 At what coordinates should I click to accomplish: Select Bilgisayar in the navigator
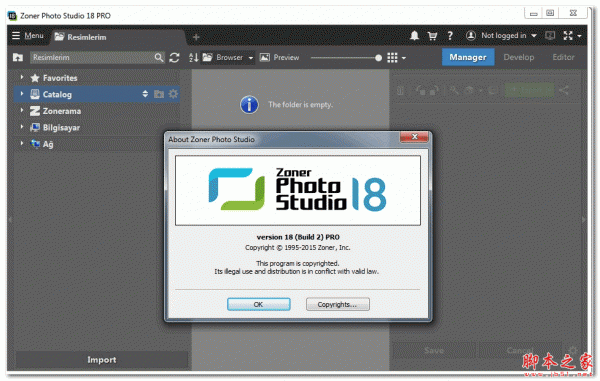[x=61, y=127]
